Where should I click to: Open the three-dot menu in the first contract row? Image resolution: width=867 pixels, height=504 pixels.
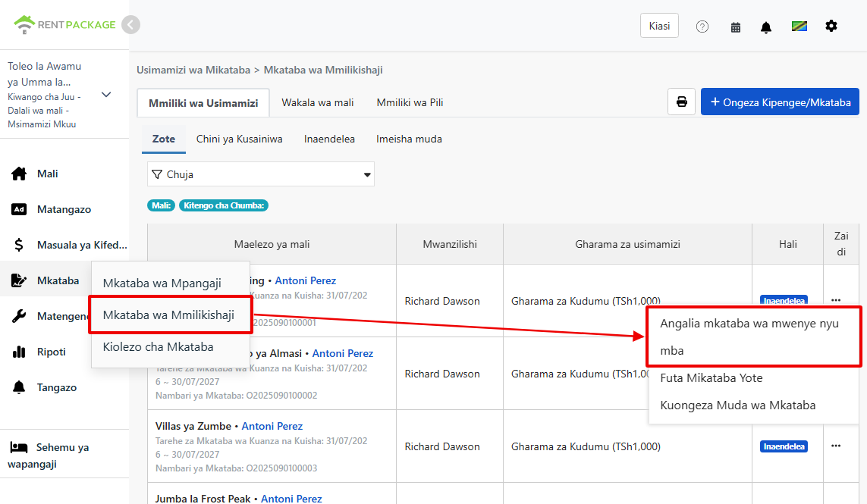(835, 300)
